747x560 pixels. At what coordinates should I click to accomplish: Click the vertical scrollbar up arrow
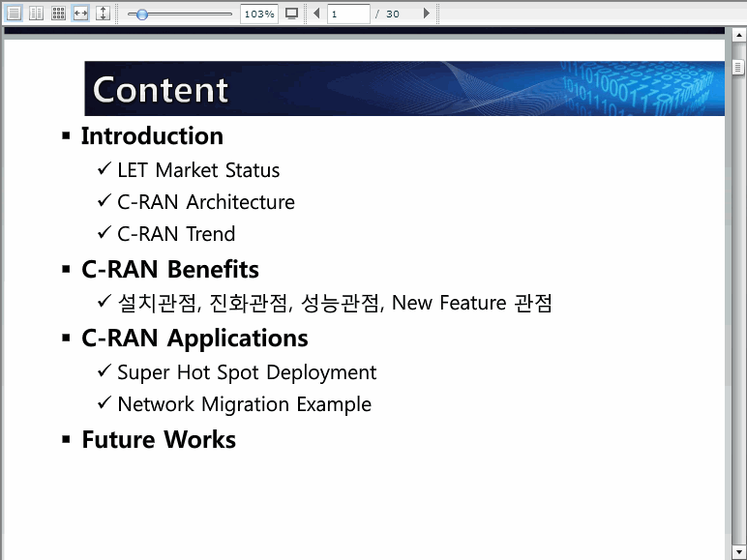point(738,35)
